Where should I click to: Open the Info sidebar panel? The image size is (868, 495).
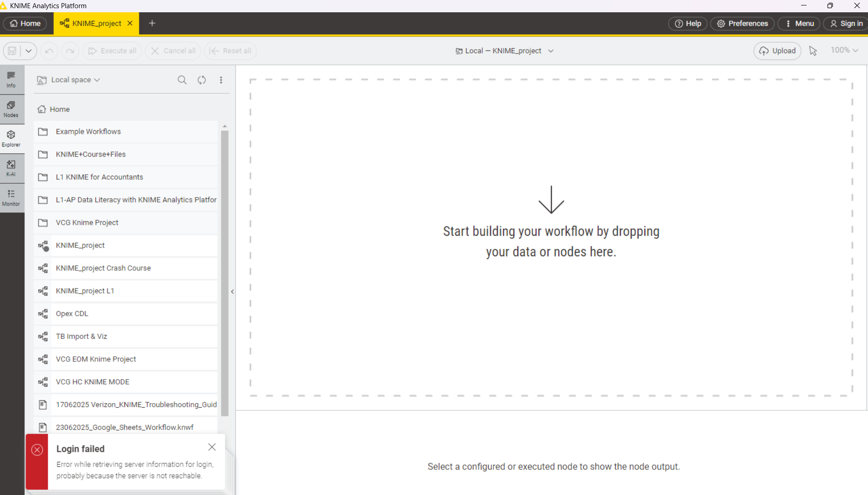pos(11,80)
